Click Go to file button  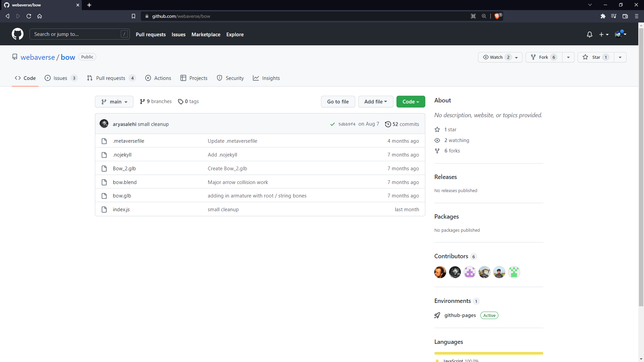tap(338, 102)
